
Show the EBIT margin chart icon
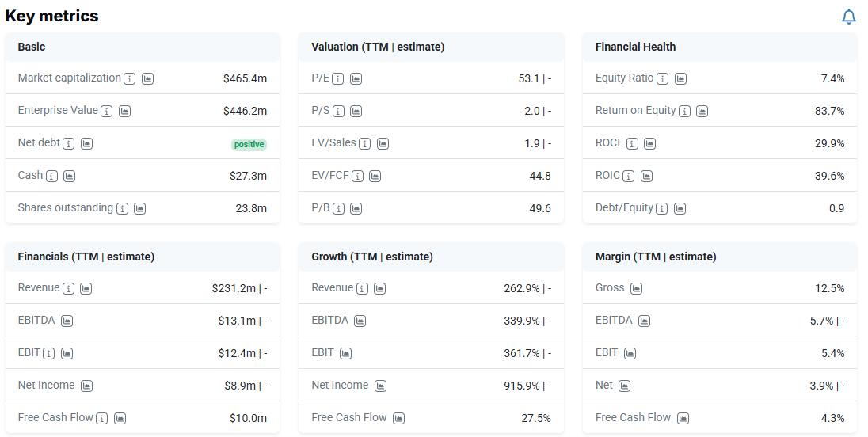(x=630, y=353)
